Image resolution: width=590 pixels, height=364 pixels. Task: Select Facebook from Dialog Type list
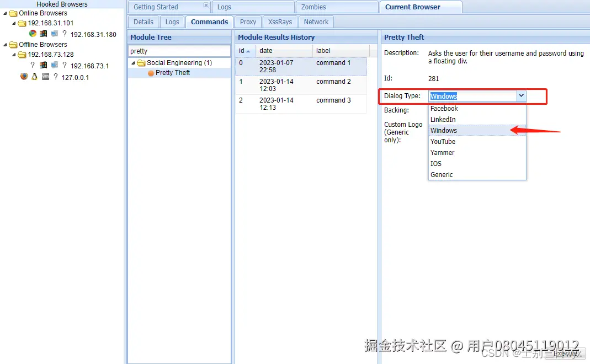coord(477,108)
